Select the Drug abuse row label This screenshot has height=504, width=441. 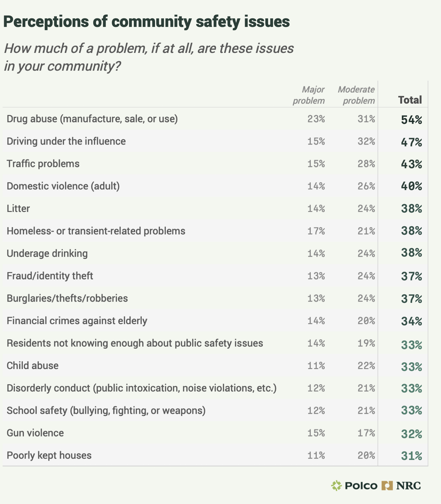coord(92,119)
